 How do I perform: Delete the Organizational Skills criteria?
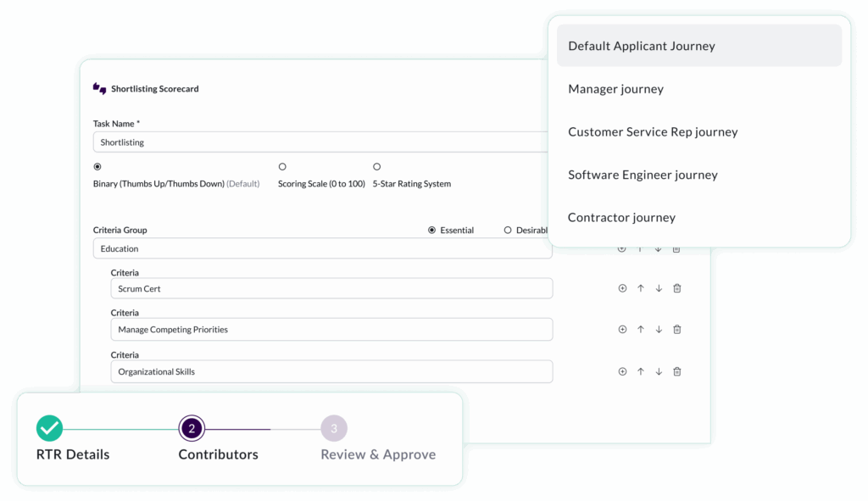click(676, 371)
